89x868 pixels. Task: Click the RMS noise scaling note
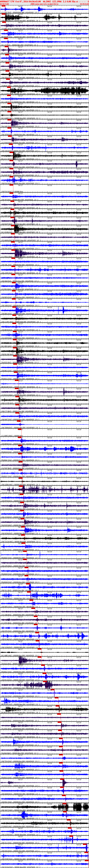[x=44, y=4]
